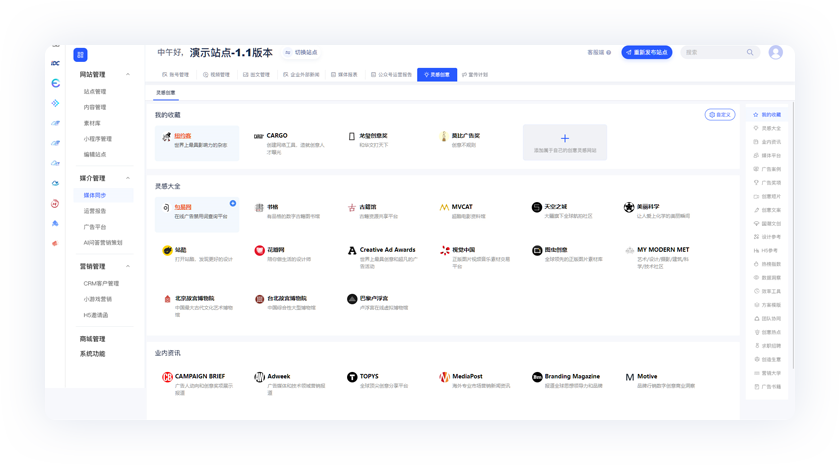The image size is (840, 465).
Task: Click the 自定义 button
Action: (x=719, y=115)
